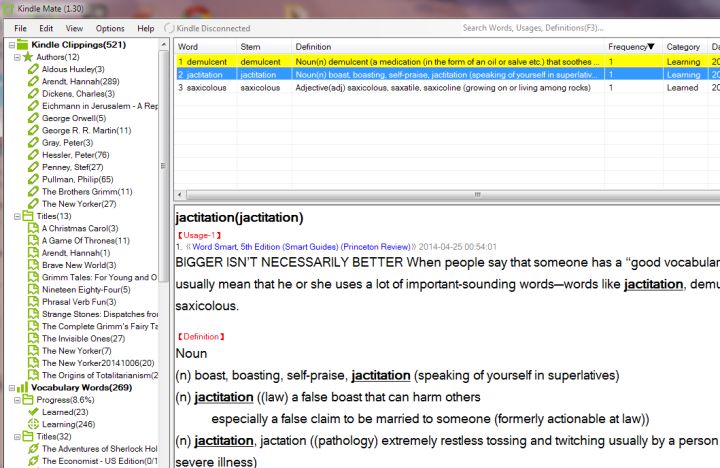Select George R. R. Martin(11) author
Image resolution: width=720 pixels, height=468 pixels.
point(86,130)
